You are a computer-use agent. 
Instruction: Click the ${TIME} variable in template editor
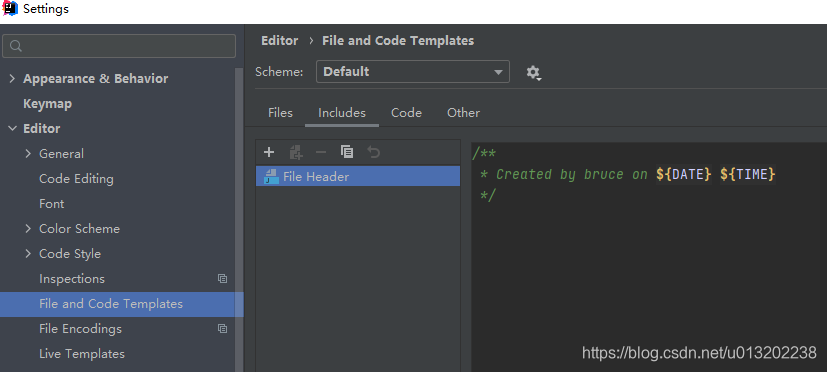[748, 174]
